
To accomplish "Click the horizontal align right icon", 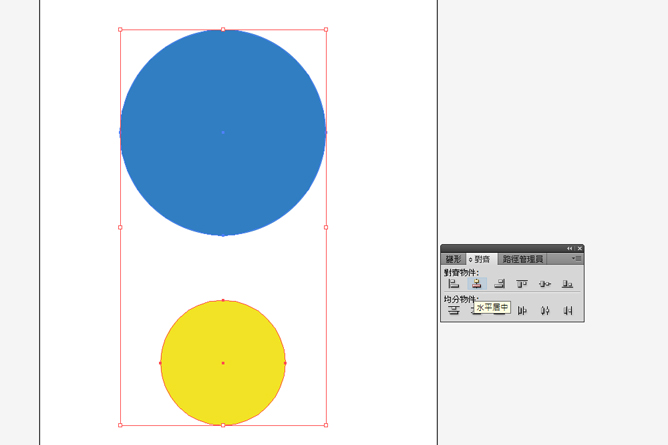I will (x=499, y=284).
